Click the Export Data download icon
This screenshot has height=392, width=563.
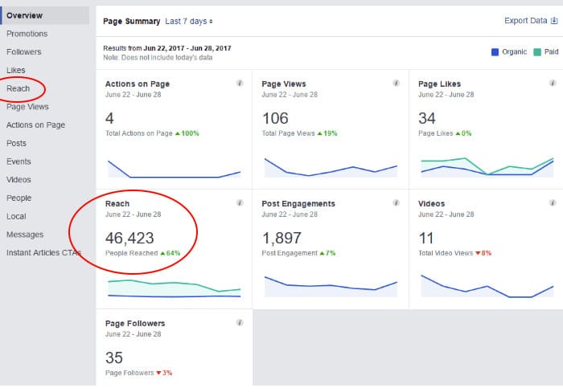pyautogui.click(x=553, y=21)
